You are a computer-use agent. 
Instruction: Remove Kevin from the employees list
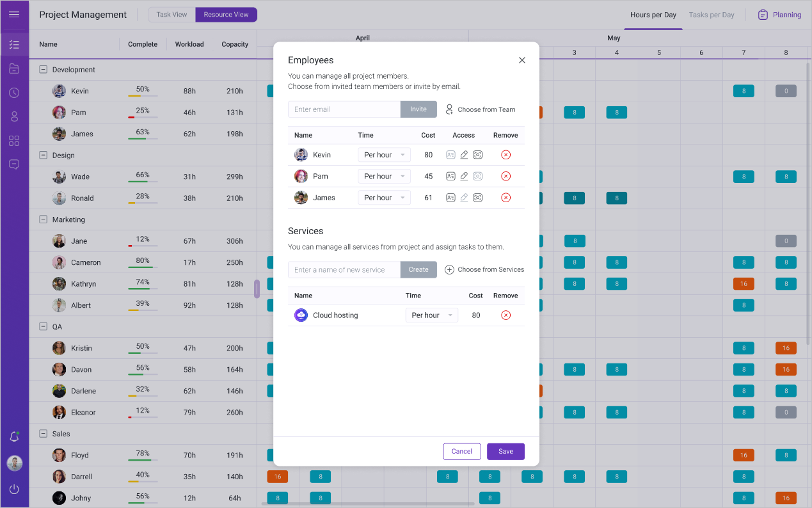(506, 155)
